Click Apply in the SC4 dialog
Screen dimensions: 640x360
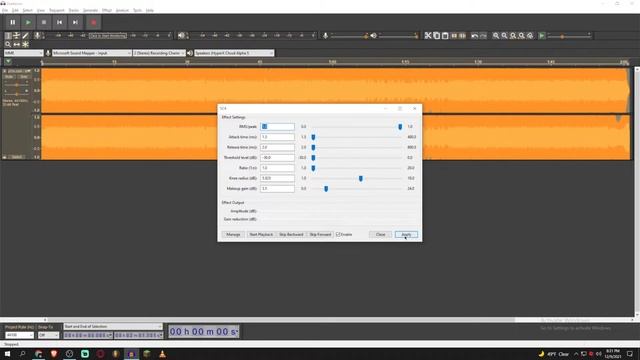(406, 234)
